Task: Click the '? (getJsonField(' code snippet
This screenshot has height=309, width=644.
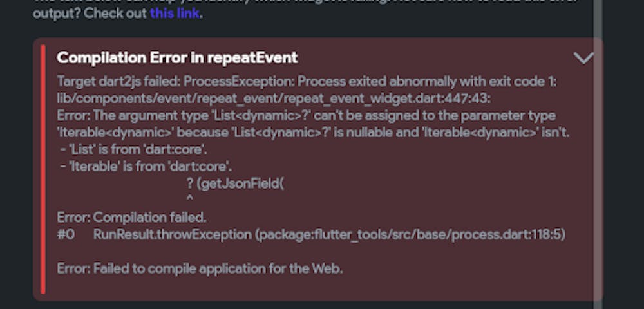Action: click(235, 183)
